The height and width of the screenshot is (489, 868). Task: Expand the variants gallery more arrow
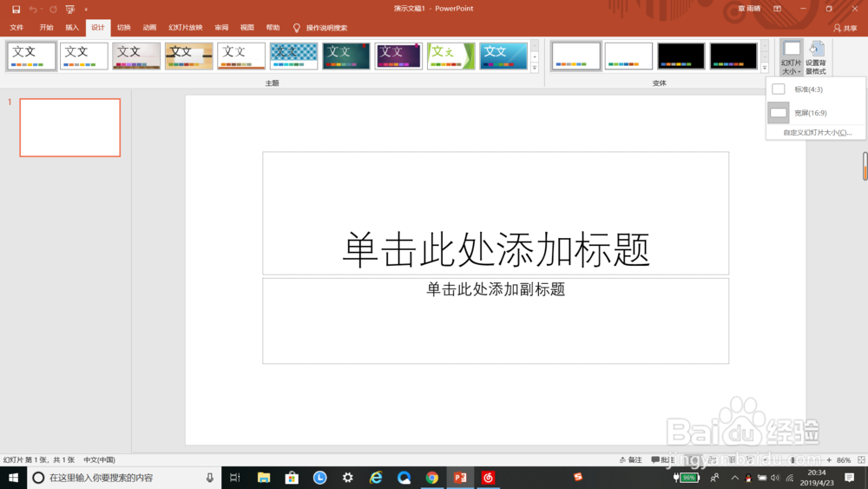coord(765,68)
